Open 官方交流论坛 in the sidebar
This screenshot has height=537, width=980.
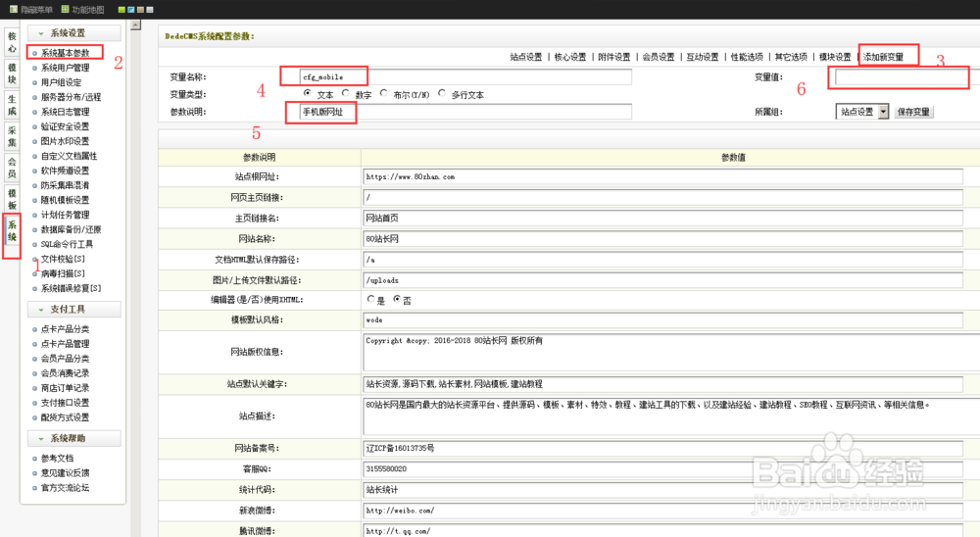tap(65, 488)
